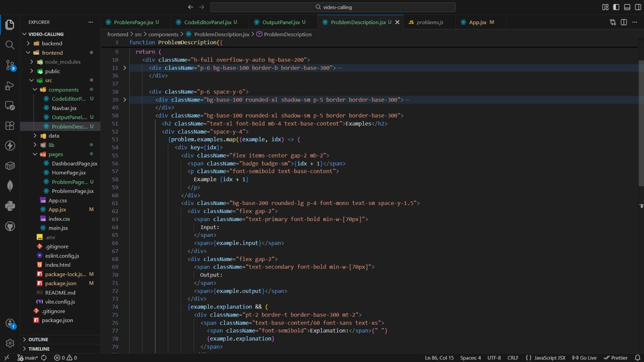Split the editor to the right
This screenshot has width=644, height=362.
624,22
